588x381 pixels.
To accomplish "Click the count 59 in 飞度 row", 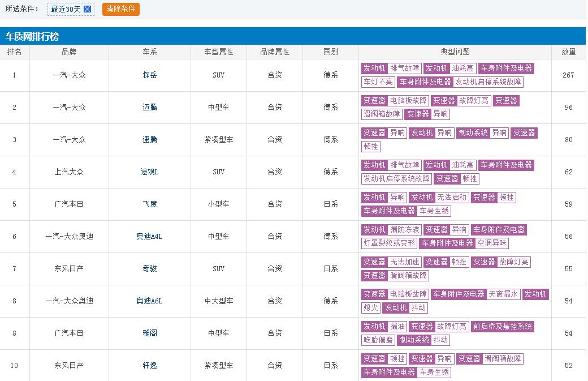I will (x=569, y=204).
